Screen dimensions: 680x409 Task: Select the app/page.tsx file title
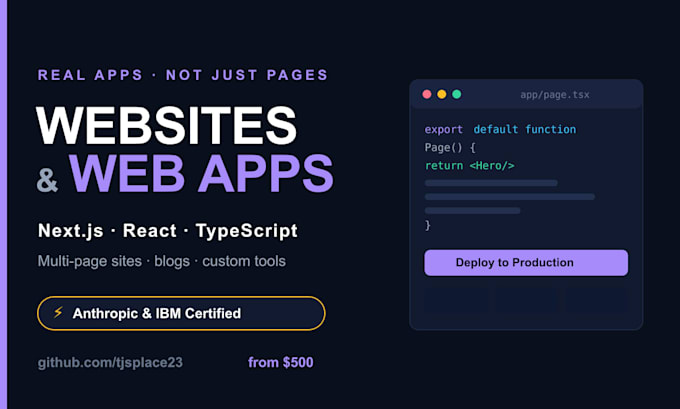(555, 95)
